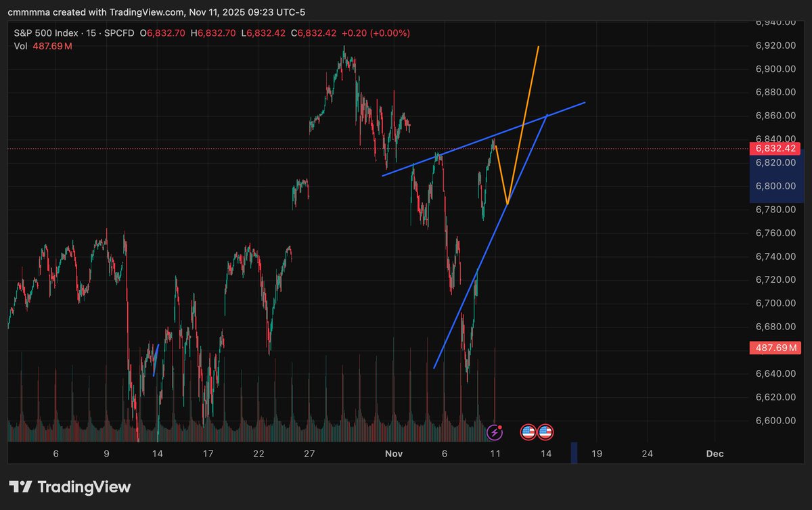Click the Dec label on the time axis

pyautogui.click(x=715, y=454)
